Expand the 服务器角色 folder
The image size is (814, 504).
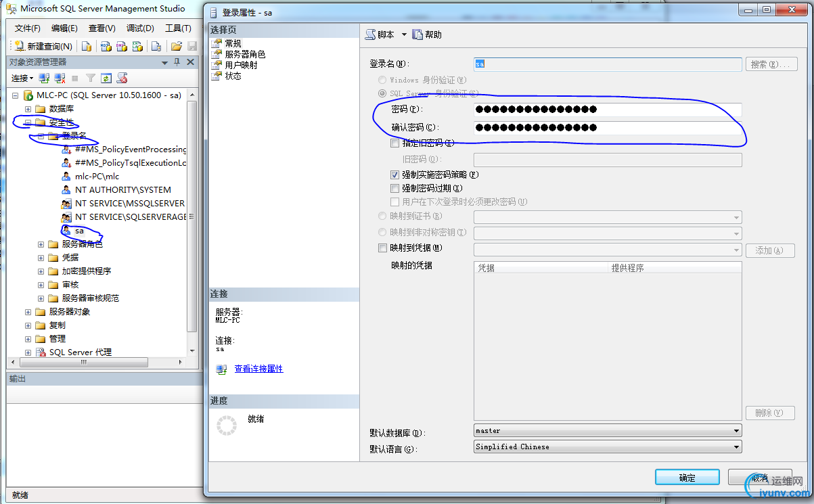[x=41, y=244]
